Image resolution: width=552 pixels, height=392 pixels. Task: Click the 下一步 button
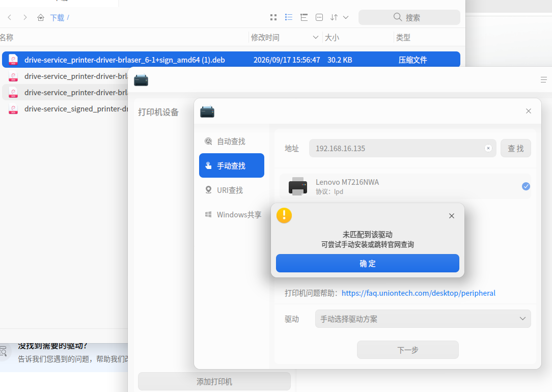tap(408, 350)
